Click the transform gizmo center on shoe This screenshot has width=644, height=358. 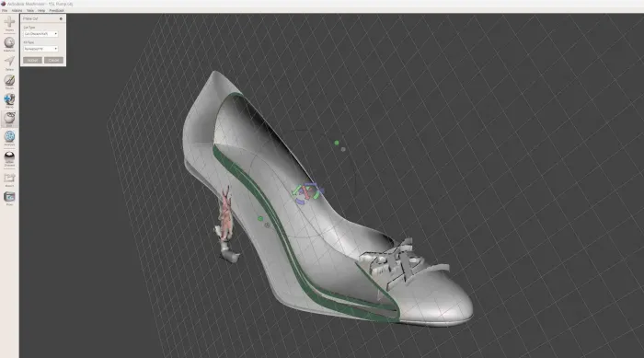click(x=306, y=192)
